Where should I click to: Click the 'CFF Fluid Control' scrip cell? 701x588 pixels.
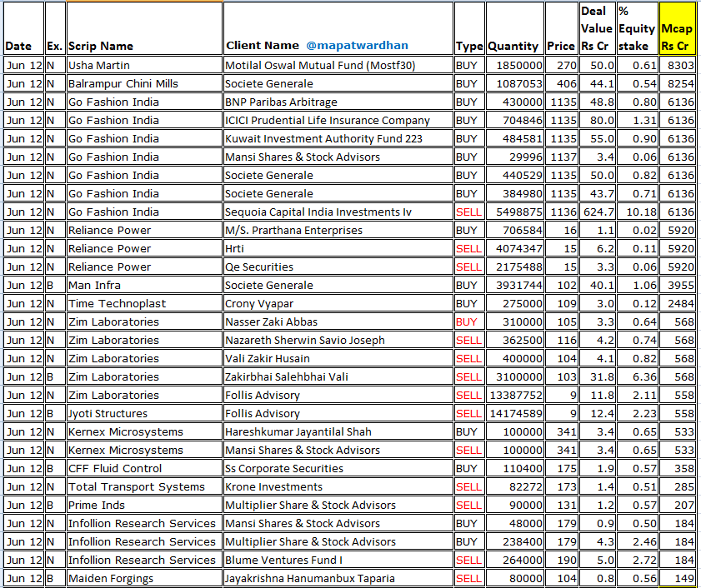click(x=144, y=468)
